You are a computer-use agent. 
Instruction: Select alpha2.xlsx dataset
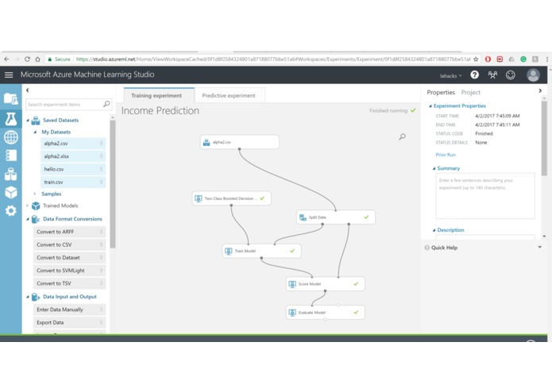click(x=73, y=156)
